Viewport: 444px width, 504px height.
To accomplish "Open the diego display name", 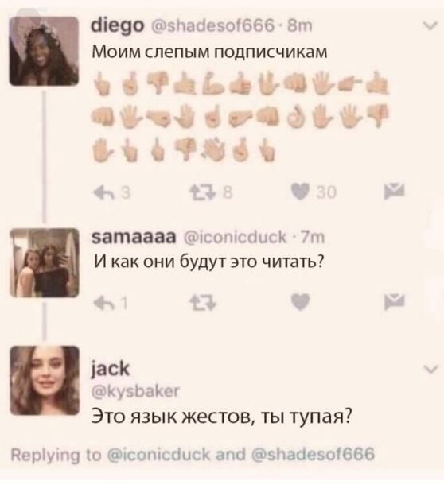I will point(118,25).
